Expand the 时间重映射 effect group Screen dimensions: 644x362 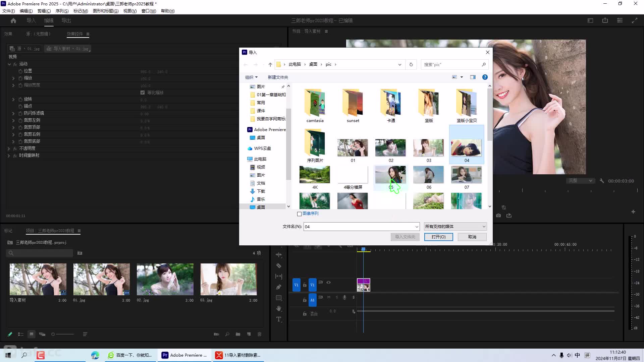(9, 156)
